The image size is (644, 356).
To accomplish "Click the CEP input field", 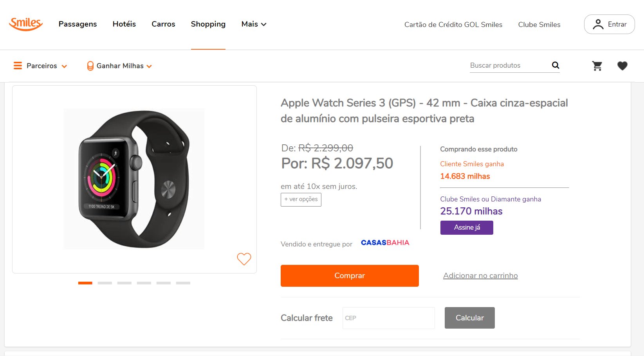I will pyautogui.click(x=388, y=318).
